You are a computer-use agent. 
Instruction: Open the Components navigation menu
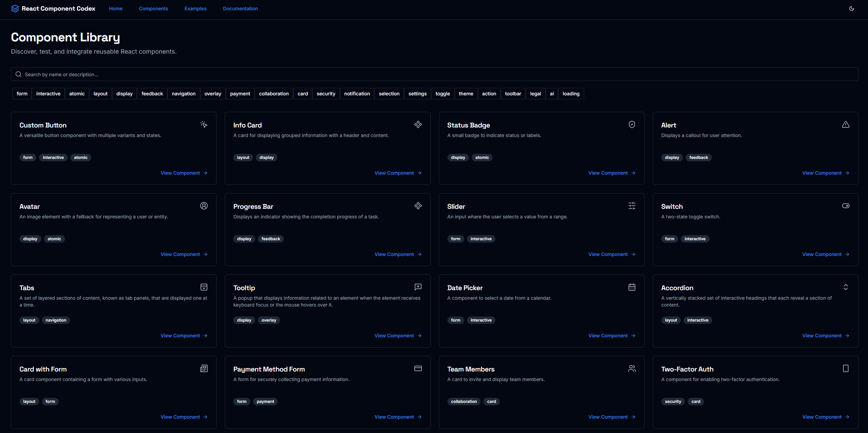(153, 9)
